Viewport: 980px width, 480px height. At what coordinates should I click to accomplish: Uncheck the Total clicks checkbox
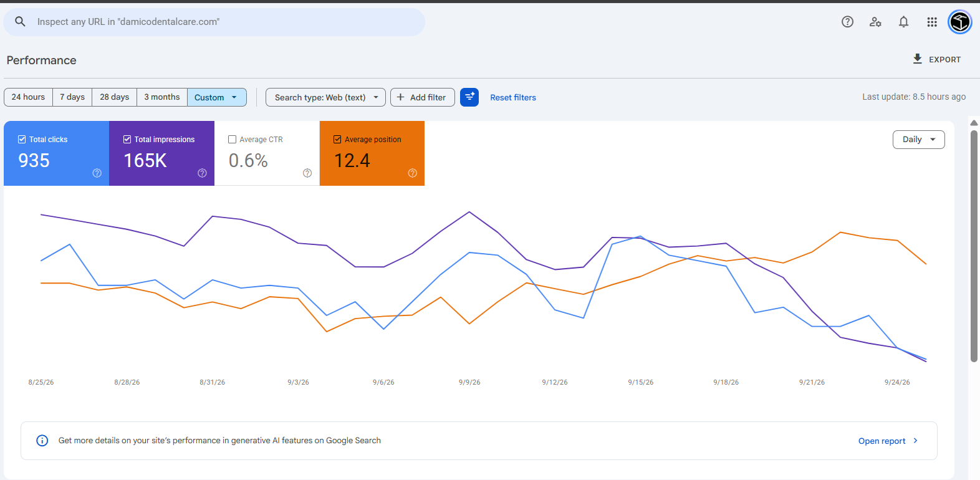point(22,140)
